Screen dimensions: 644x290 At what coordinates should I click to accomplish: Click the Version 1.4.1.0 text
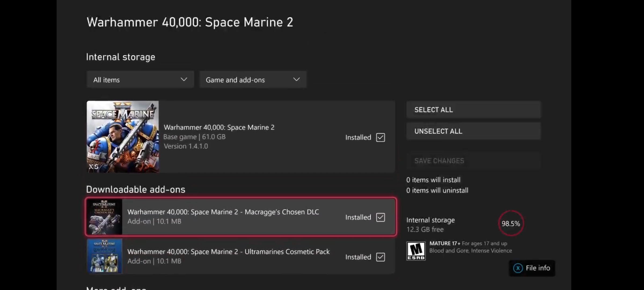(186, 146)
